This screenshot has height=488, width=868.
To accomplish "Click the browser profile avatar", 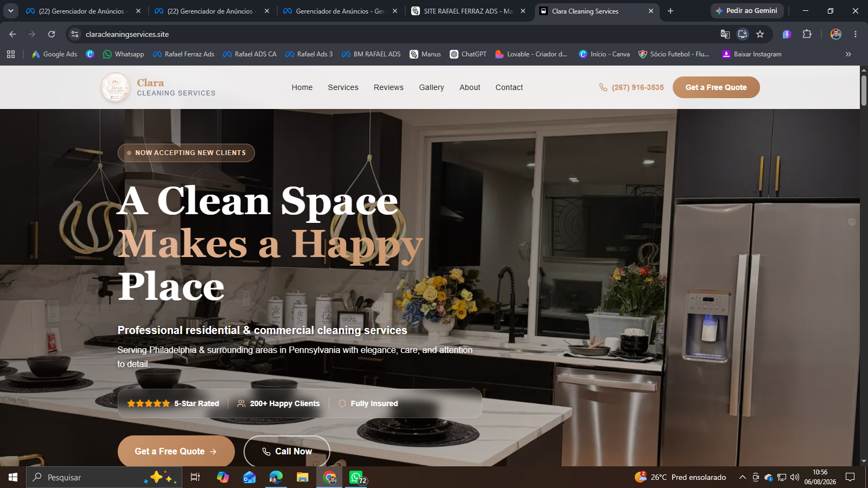I will coord(836,34).
